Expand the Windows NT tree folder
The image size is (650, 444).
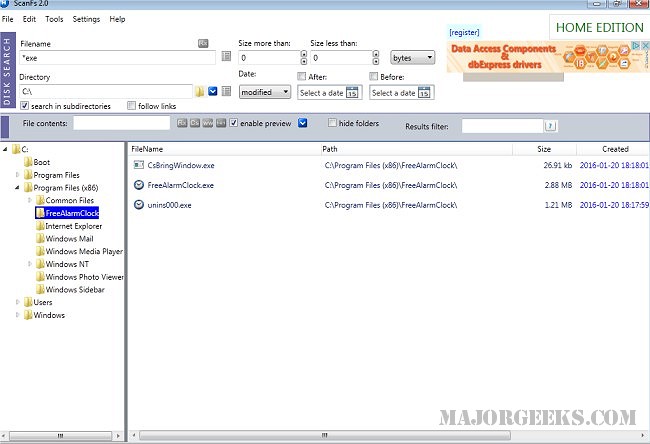(x=31, y=264)
